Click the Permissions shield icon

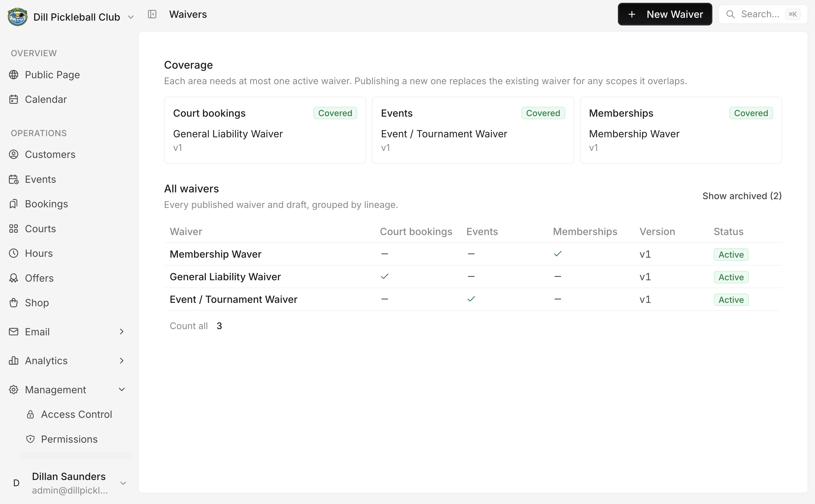tap(30, 439)
